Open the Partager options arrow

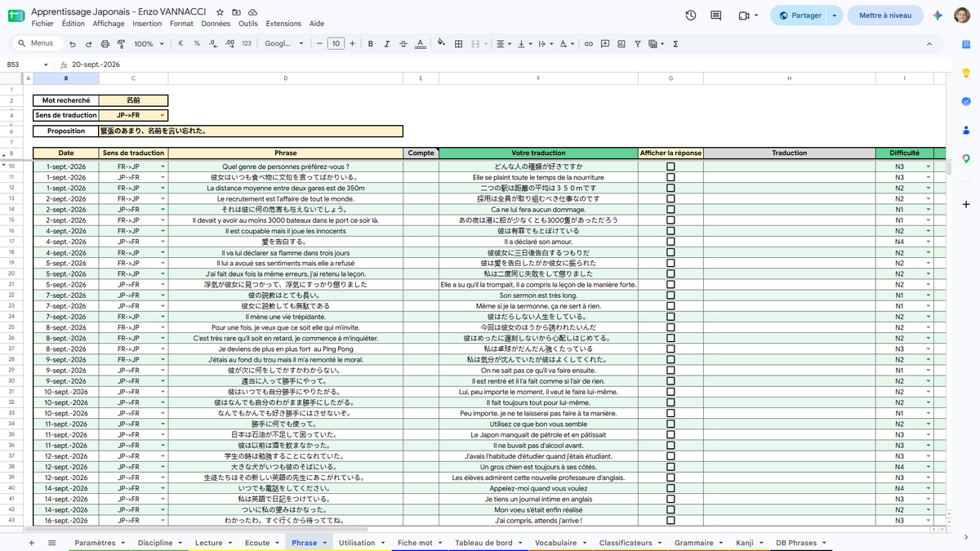[x=834, y=16]
